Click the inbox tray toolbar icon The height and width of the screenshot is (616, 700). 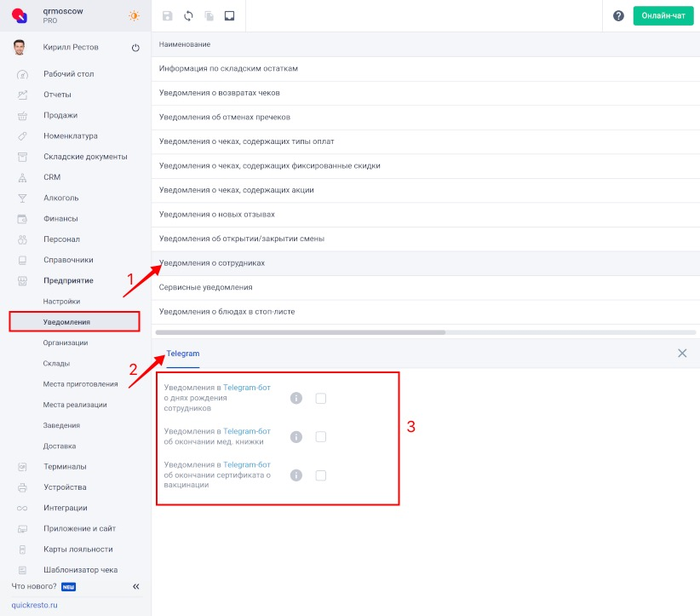(x=229, y=16)
